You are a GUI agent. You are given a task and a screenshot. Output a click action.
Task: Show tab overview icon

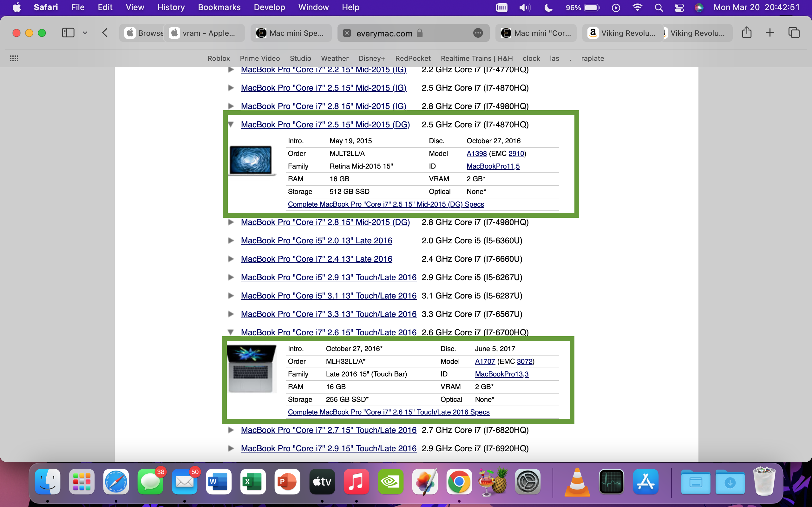click(794, 33)
